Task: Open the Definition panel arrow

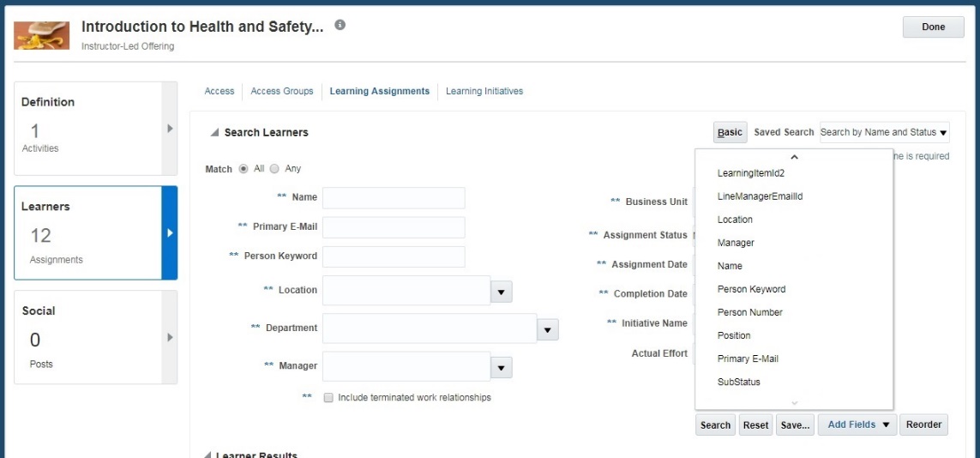Action: pyautogui.click(x=169, y=129)
